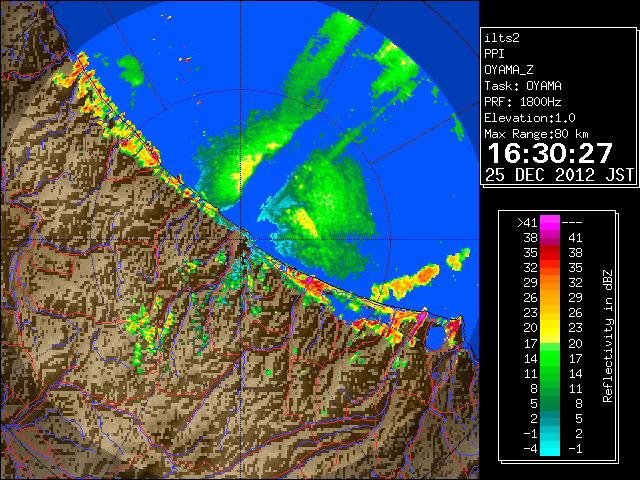Click the orange echo band off the southeast coast

tap(407, 282)
